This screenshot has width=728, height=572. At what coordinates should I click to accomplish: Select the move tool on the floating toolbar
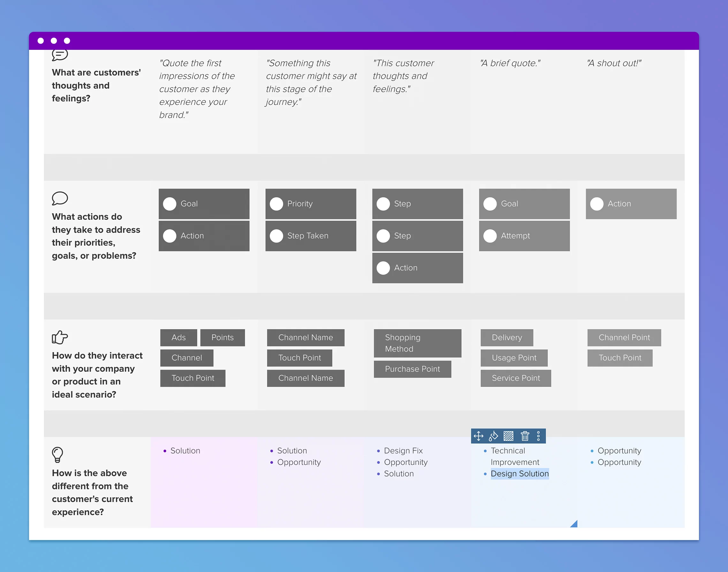(479, 436)
